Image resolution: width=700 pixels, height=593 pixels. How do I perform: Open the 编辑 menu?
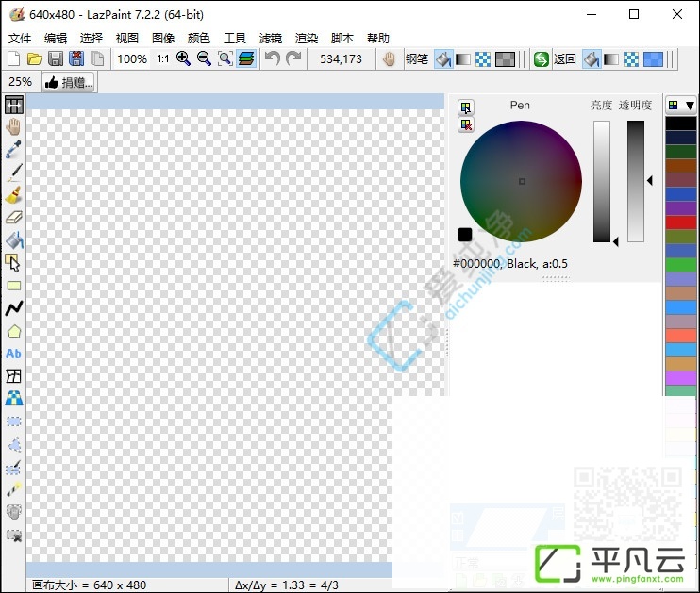click(56, 38)
